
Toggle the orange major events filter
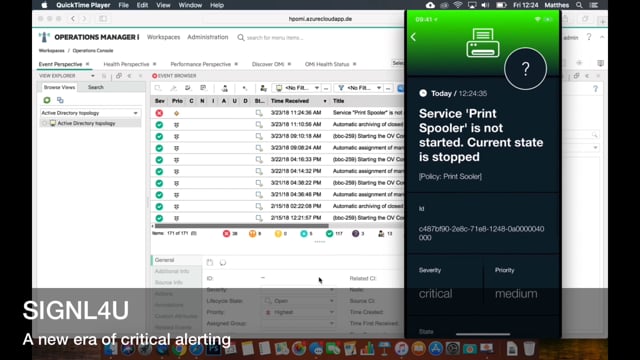coord(255,233)
